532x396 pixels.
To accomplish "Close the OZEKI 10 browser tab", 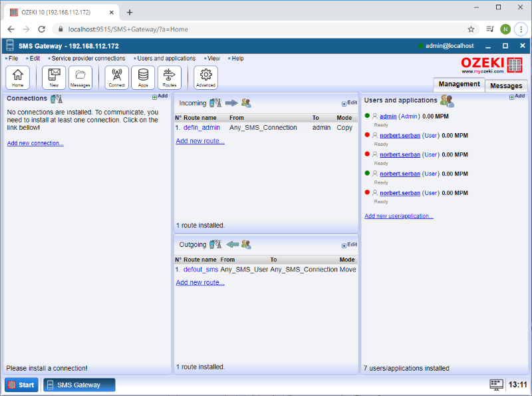I will (111, 12).
